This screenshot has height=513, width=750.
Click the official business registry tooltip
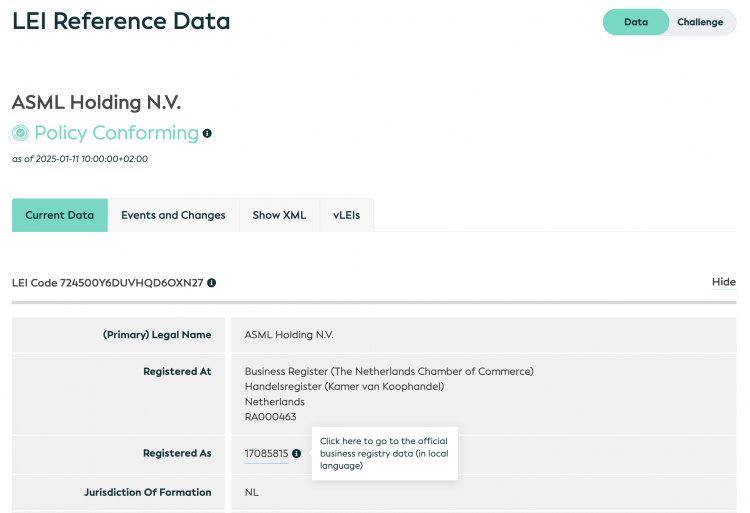[383, 453]
